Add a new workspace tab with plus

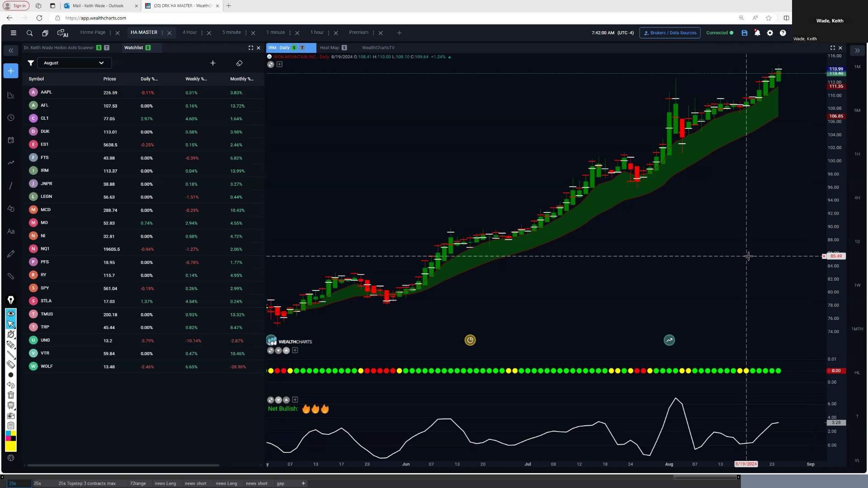(399, 33)
